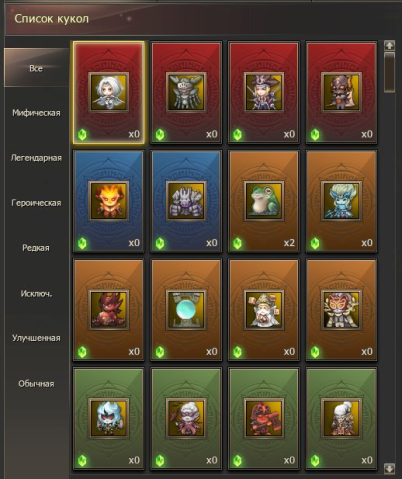402x479 pixels.
Task: Select the flaming head doll card
Action: point(109,201)
